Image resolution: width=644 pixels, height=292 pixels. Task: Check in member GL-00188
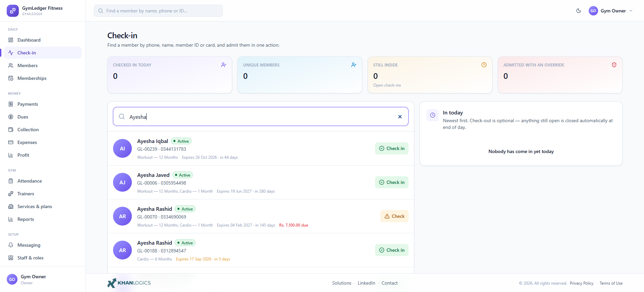[x=392, y=250]
